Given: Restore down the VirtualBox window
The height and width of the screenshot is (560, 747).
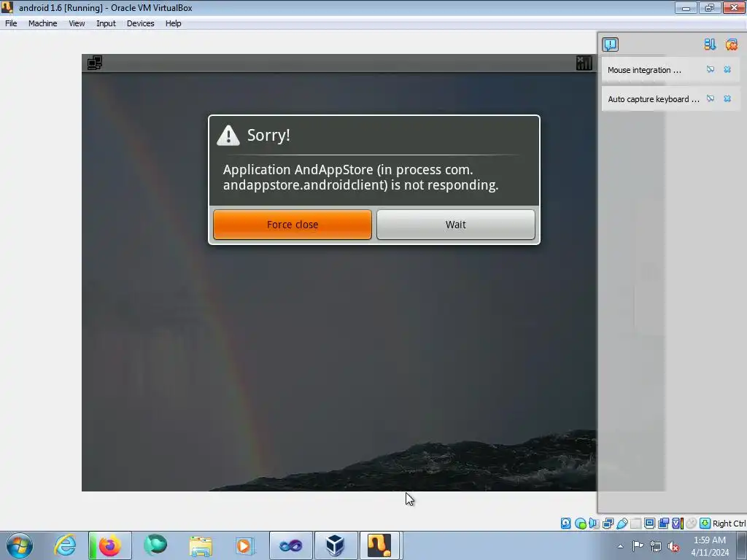Looking at the screenshot, I should click(709, 7).
